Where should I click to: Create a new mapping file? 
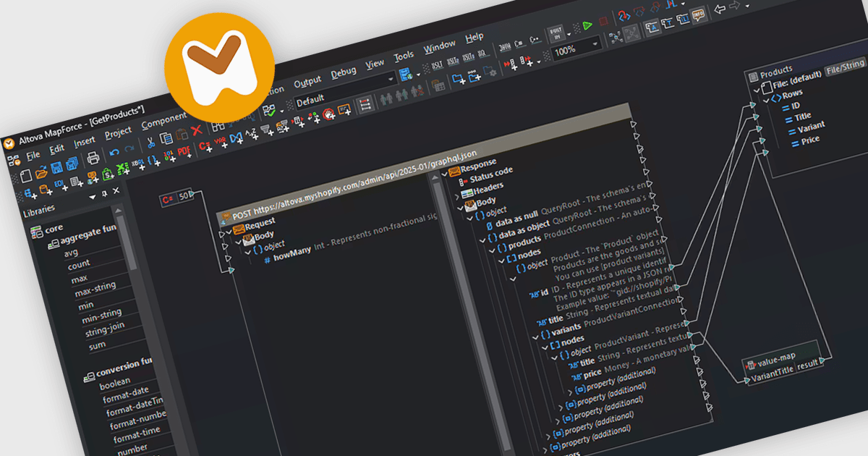point(26,176)
